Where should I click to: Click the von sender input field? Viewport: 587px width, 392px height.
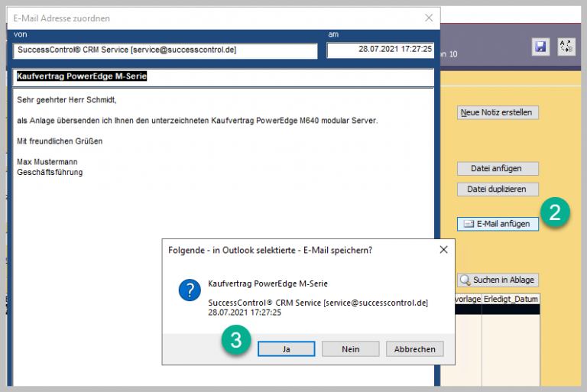click(165, 50)
